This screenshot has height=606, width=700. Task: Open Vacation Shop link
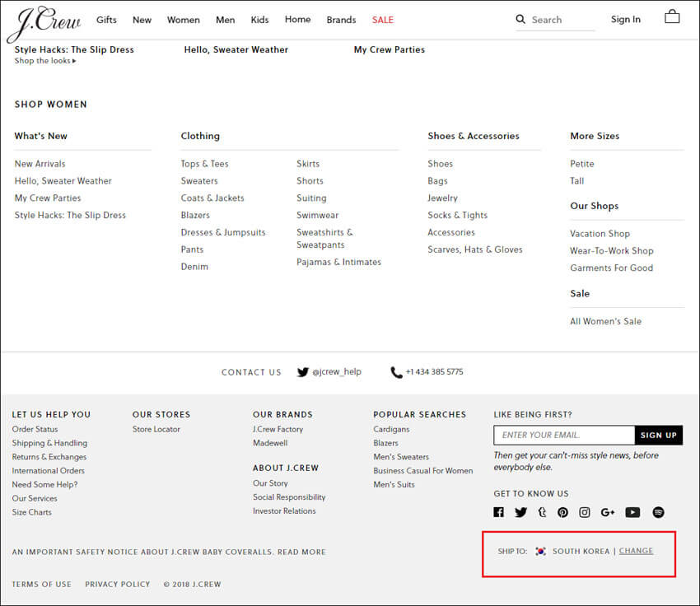coord(600,233)
